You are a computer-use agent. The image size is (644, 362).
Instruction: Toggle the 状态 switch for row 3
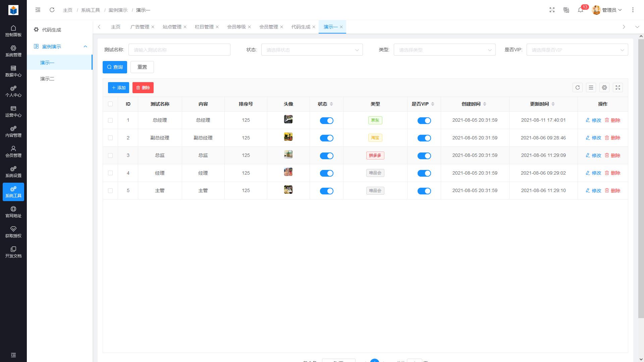tap(327, 156)
